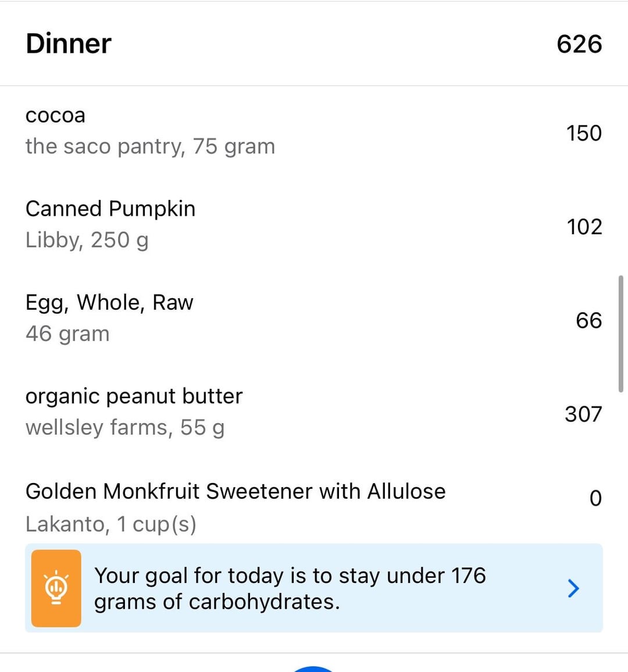Viewport: 628px width, 672px height.
Task: Click the wellsley farms, 55 g serving text
Action: coord(125,428)
